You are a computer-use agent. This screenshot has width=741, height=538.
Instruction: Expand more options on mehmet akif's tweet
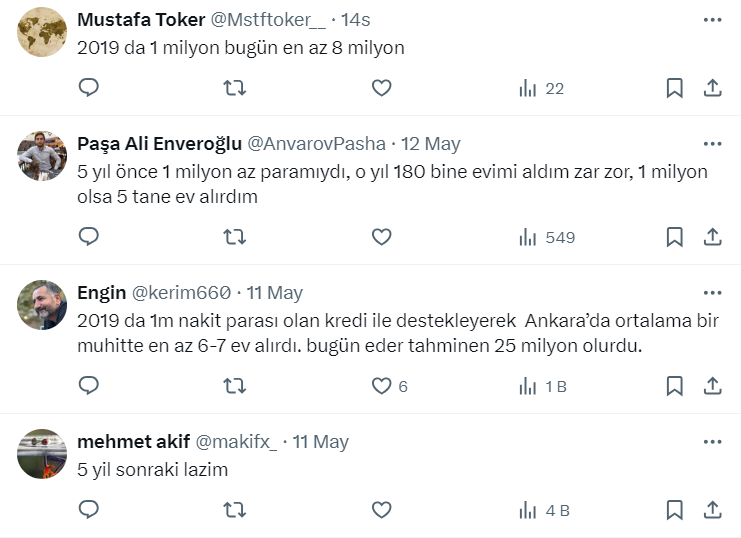711,441
